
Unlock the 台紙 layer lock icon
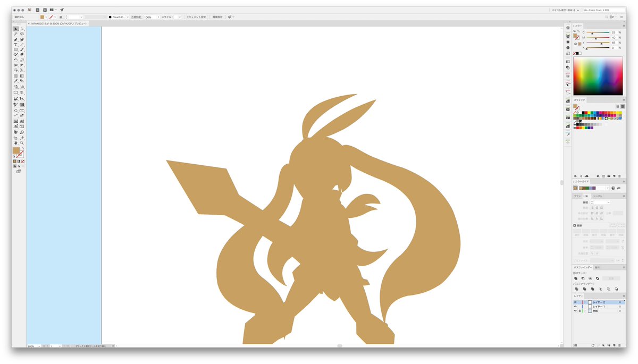click(x=580, y=311)
